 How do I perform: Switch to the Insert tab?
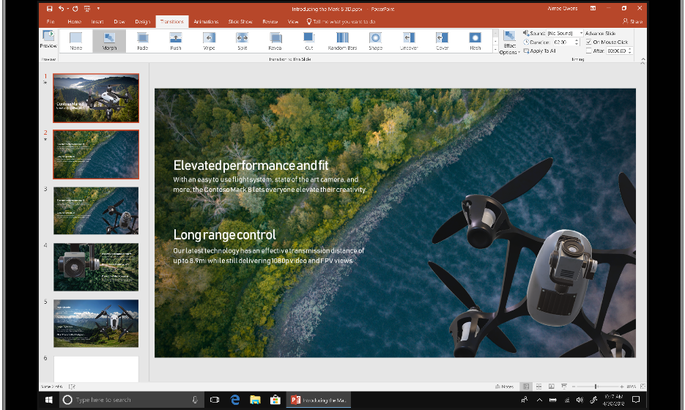pyautogui.click(x=97, y=21)
